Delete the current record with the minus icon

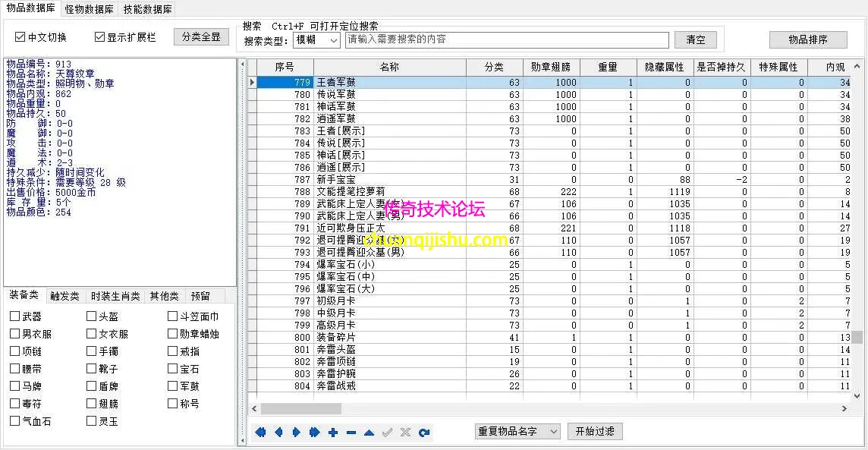(x=351, y=432)
